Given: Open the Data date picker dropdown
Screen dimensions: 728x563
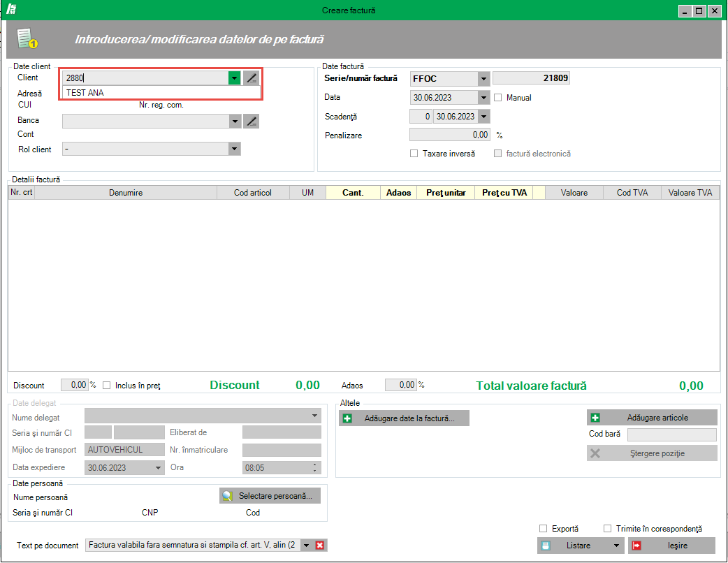Looking at the screenshot, I should point(483,98).
